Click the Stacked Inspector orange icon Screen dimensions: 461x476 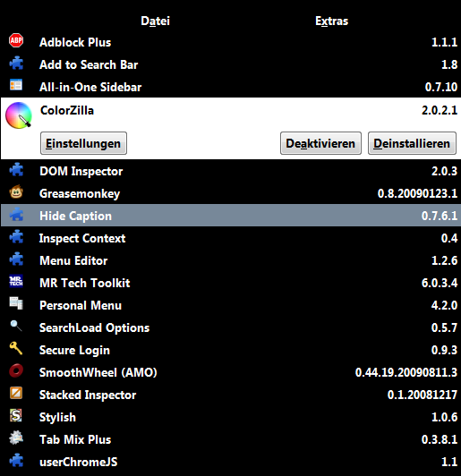pos(16,393)
